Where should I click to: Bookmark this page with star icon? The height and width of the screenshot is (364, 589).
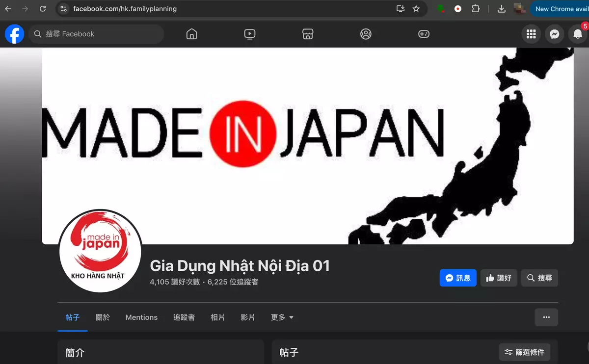click(x=416, y=9)
